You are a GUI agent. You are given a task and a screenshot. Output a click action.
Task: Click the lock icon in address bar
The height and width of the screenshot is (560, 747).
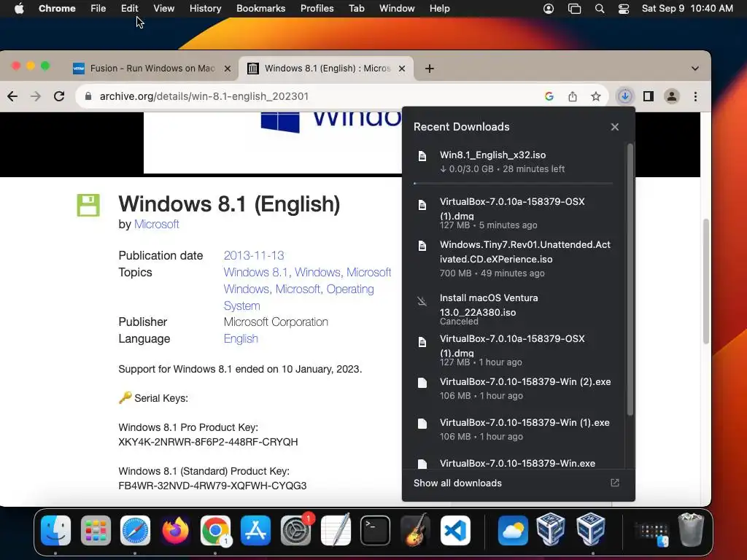(88, 96)
